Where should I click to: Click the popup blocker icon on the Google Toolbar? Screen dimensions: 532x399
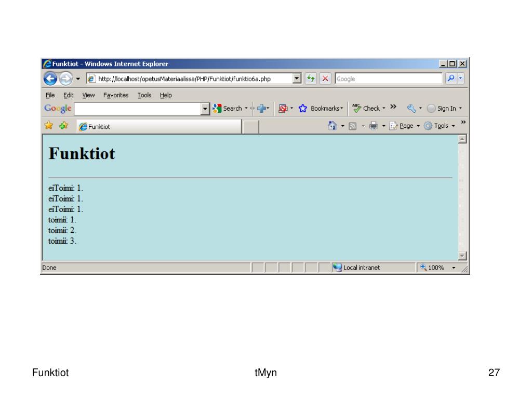tap(283, 108)
